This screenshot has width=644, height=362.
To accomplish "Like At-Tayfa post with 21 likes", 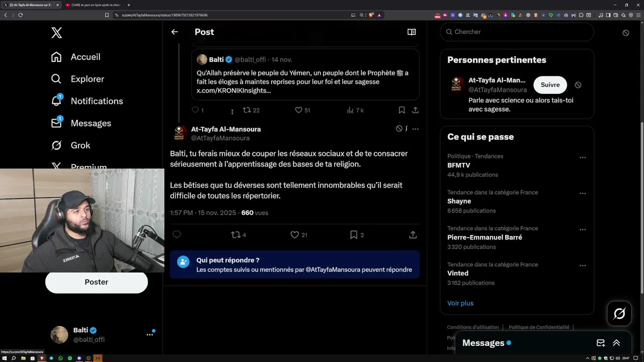I will click(x=299, y=235).
